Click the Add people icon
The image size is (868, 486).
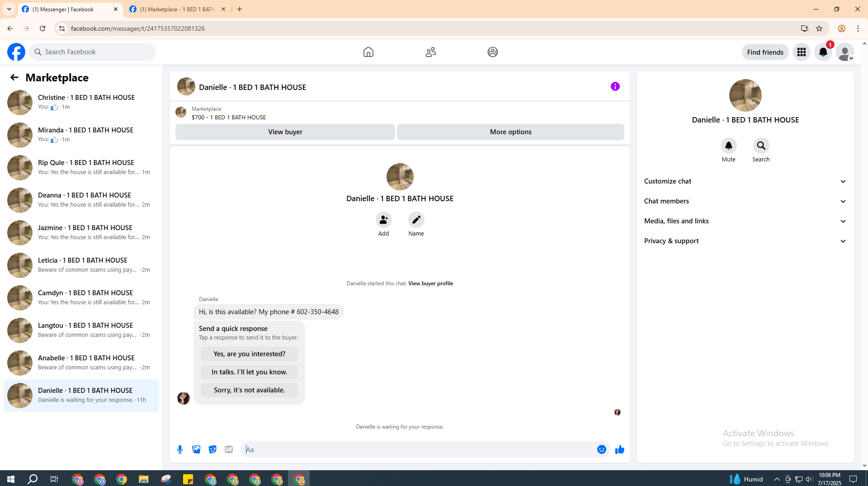click(x=384, y=220)
